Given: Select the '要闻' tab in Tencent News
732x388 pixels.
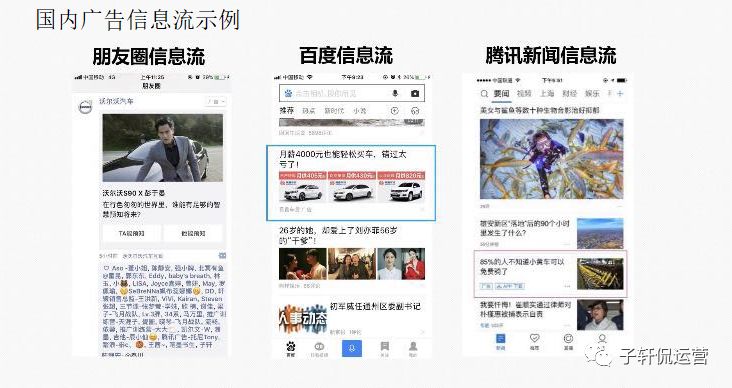Looking at the screenshot, I should click(x=501, y=93).
